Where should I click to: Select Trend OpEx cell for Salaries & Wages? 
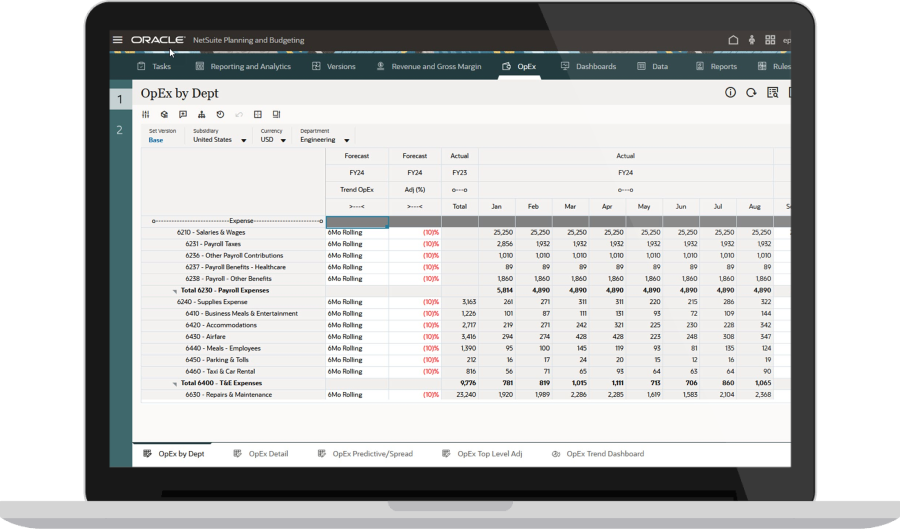click(x=357, y=232)
